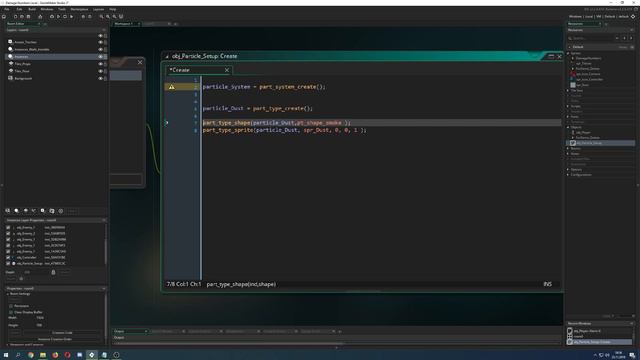Hide the Assets_TopTree layer

(x=100, y=42)
